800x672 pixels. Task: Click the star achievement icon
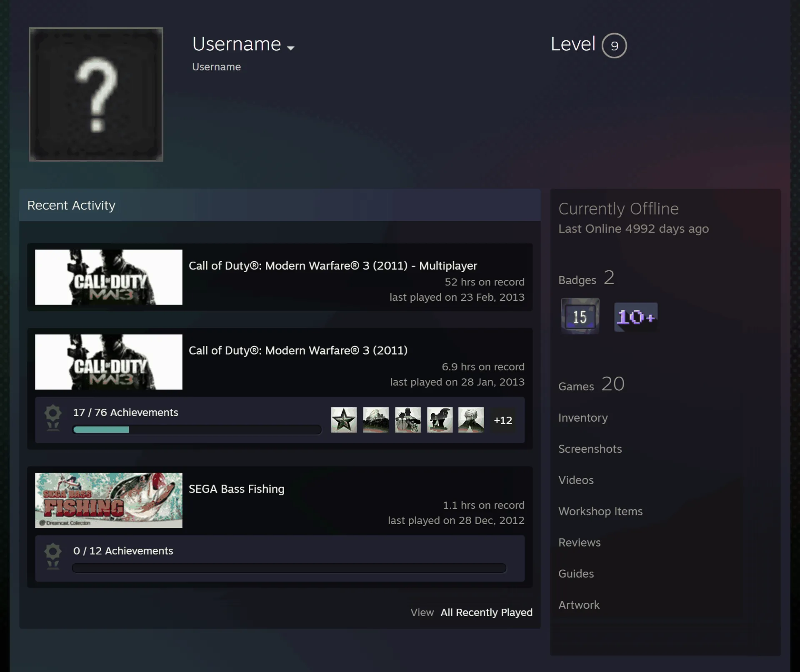coord(344,420)
